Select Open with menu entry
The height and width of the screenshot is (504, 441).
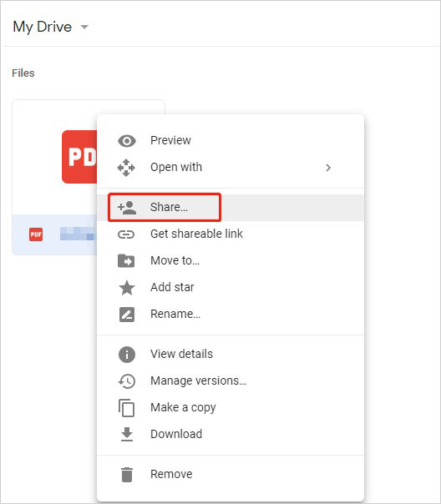click(231, 167)
